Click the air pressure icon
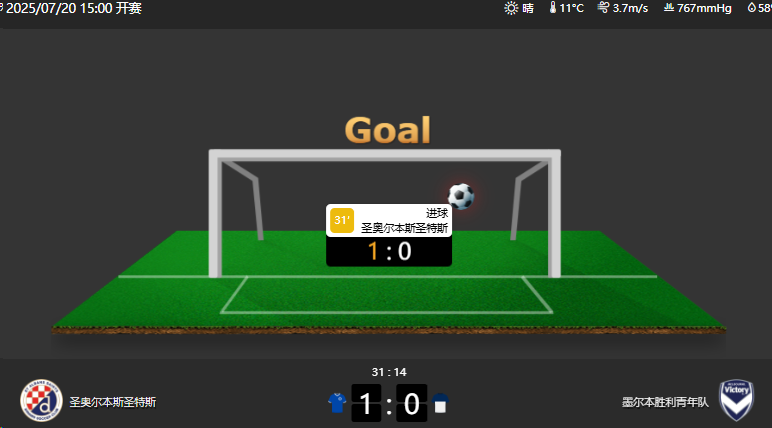 669,7
